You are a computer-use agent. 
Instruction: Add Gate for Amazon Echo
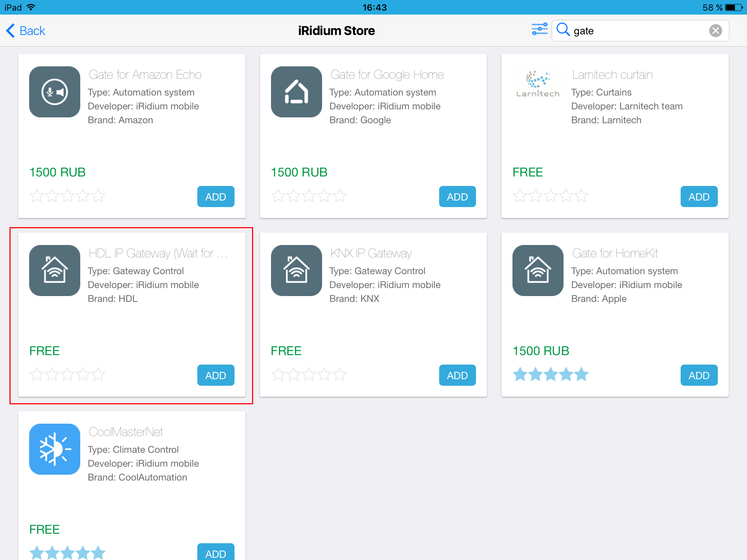tap(216, 197)
